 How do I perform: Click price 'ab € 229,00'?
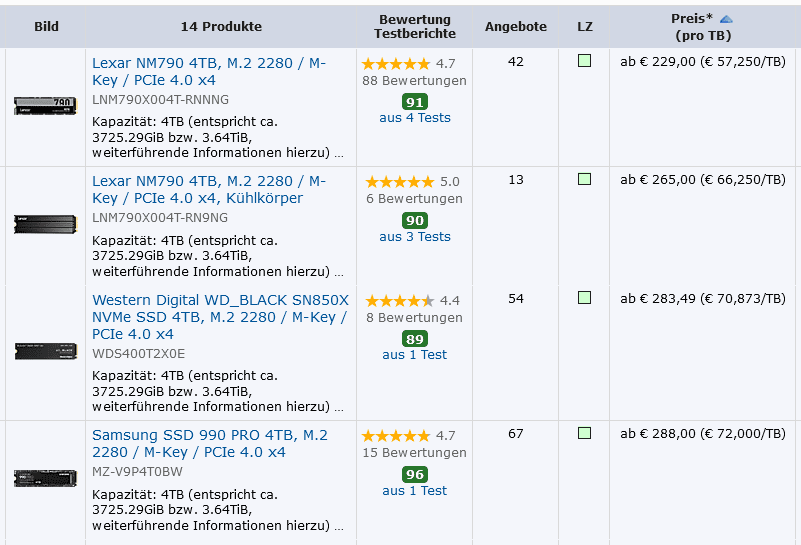658,62
